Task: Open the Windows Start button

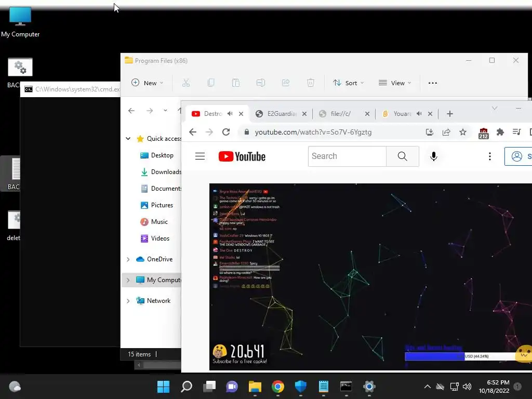Action: click(x=163, y=387)
